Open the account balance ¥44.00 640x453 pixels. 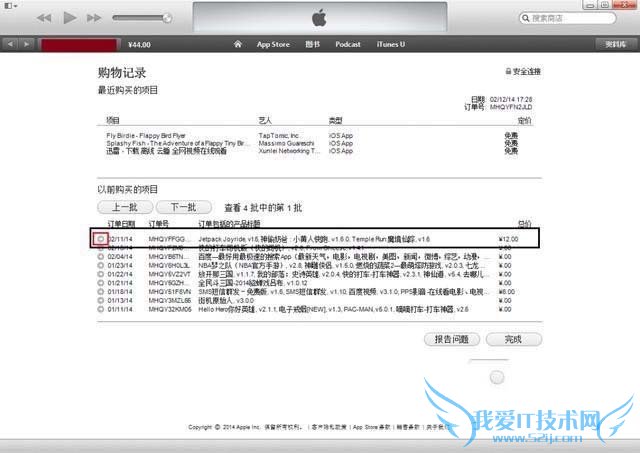point(139,44)
